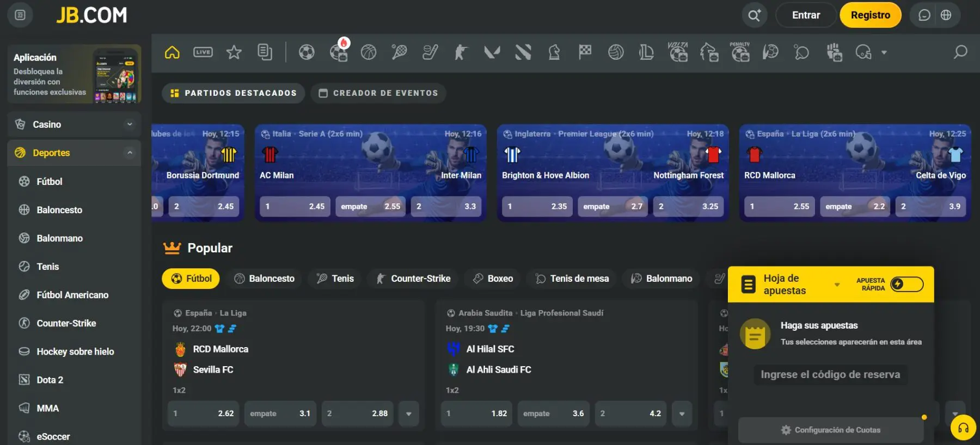Bet on AC Milan win at 2.45
The image size is (980, 445).
pos(295,207)
